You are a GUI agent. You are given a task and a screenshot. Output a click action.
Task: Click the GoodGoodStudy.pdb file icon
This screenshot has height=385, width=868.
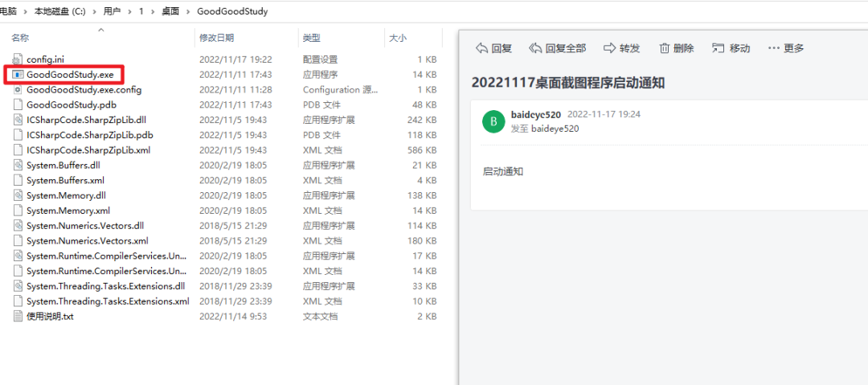click(x=17, y=104)
